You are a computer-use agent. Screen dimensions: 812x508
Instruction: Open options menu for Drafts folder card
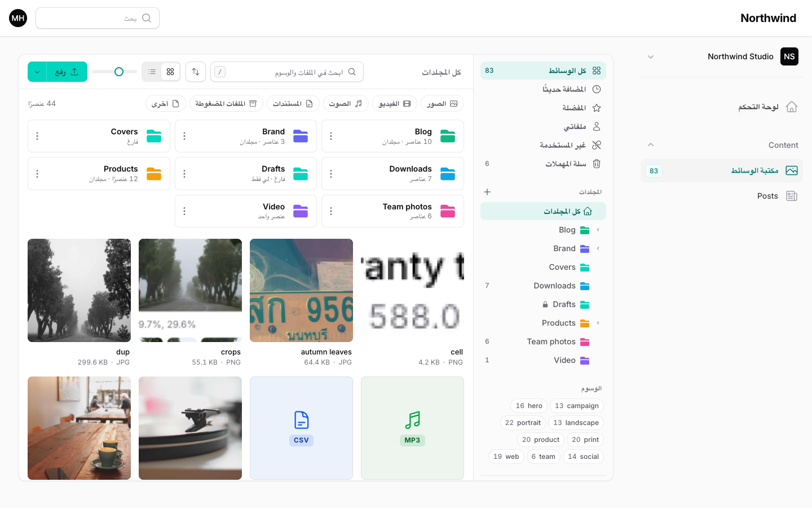click(184, 174)
